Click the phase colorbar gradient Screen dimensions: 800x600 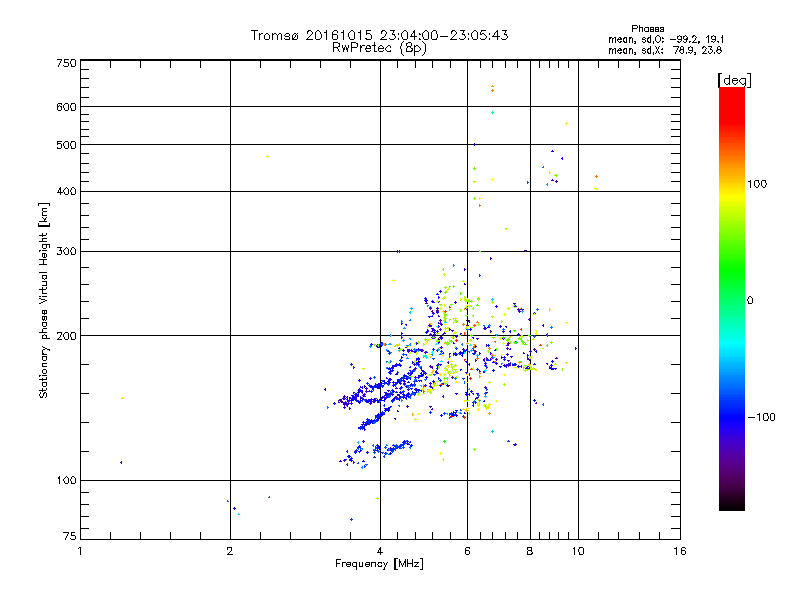[x=732, y=298]
